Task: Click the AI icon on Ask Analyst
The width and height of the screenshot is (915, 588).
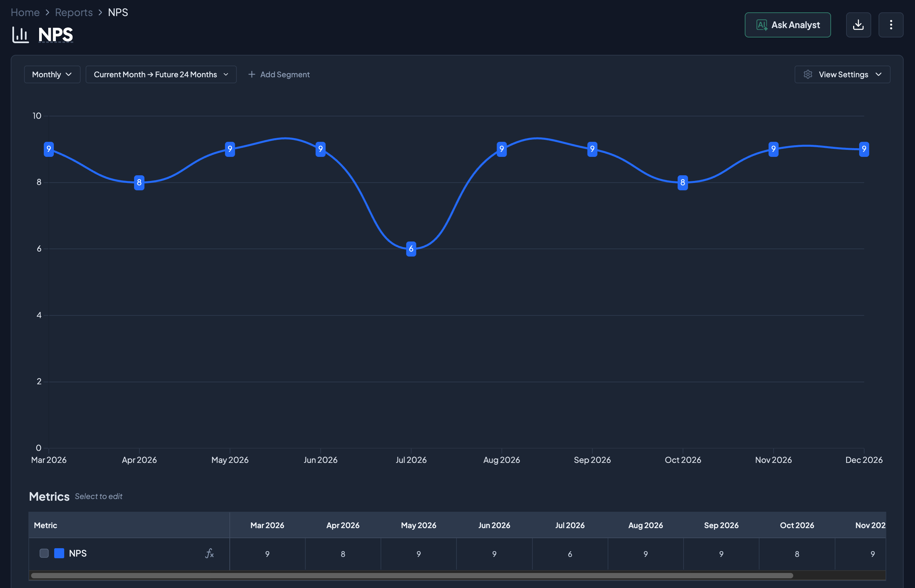Action: click(761, 25)
